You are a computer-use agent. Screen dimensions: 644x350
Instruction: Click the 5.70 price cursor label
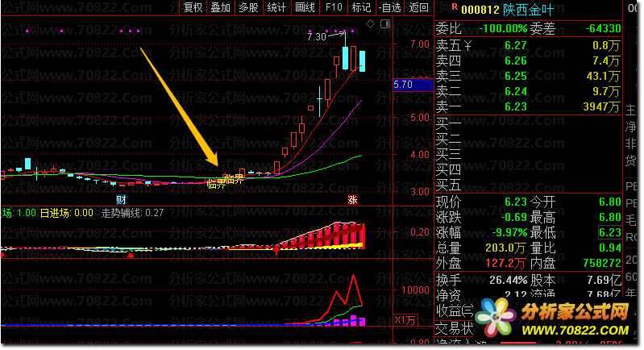tap(413, 85)
